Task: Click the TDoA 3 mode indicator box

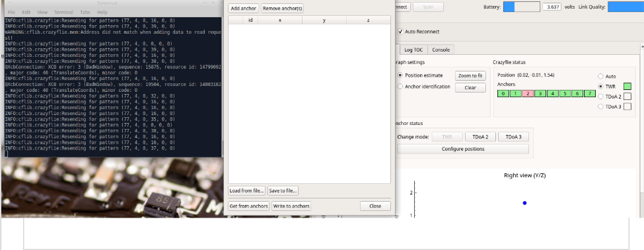Action: [627, 107]
